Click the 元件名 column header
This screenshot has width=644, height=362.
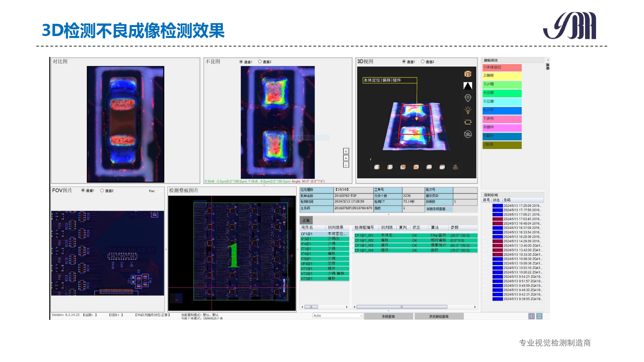coord(307,227)
